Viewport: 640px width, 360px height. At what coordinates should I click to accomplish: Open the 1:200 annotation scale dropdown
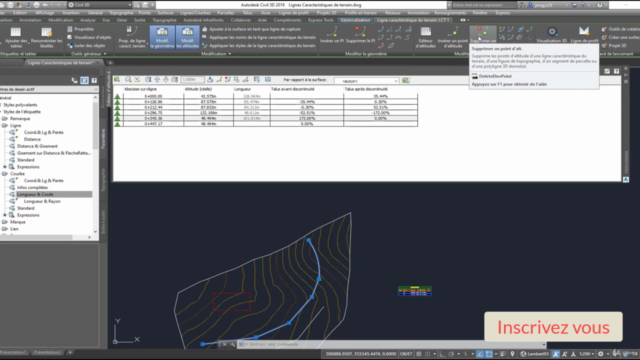coord(586,354)
